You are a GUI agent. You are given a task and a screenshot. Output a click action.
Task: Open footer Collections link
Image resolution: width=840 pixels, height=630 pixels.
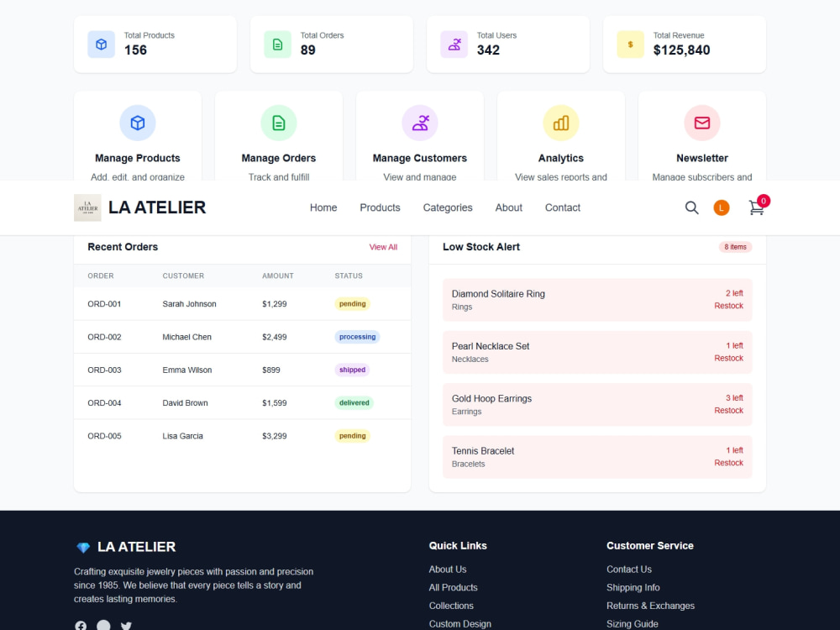click(x=451, y=606)
